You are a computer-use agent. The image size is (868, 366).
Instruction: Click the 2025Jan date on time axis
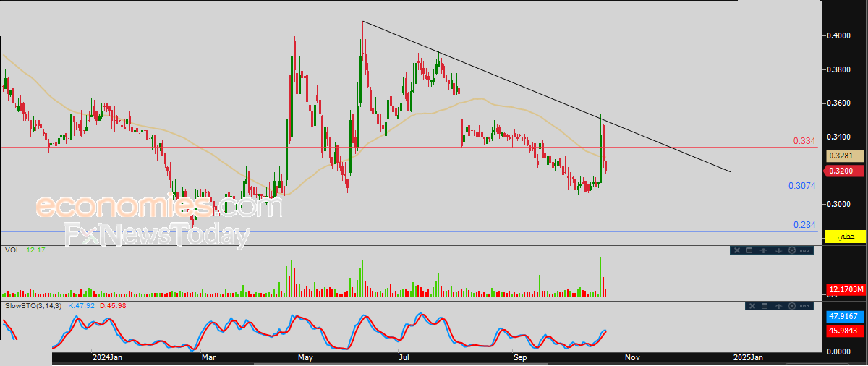[x=747, y=357]
